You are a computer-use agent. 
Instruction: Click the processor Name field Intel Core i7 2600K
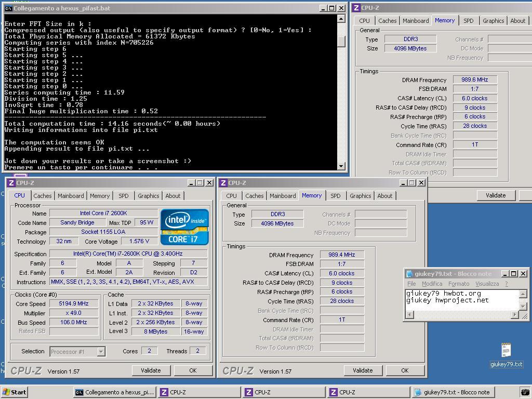pyautogui.click(x=103, y=213)
